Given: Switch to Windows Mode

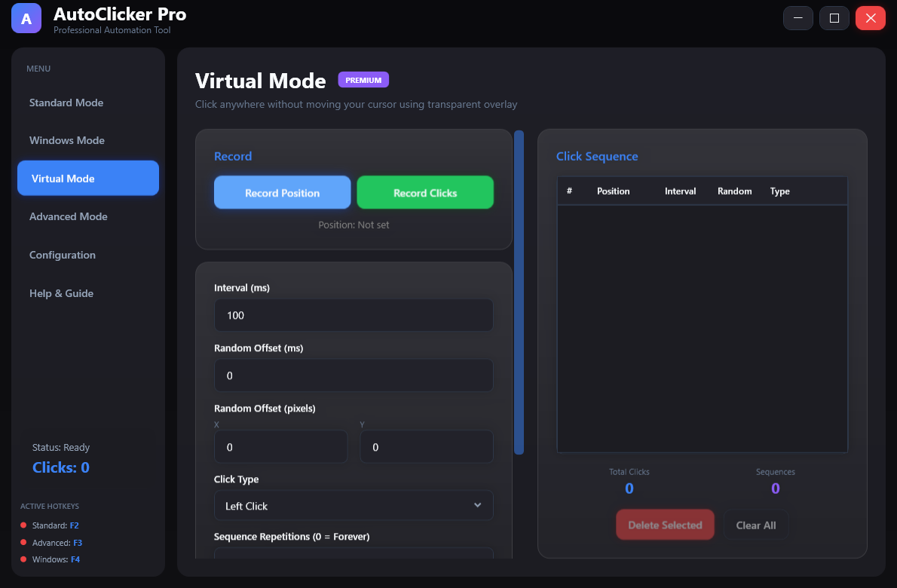Looking at the screenshot, I should tap(66, 140).
